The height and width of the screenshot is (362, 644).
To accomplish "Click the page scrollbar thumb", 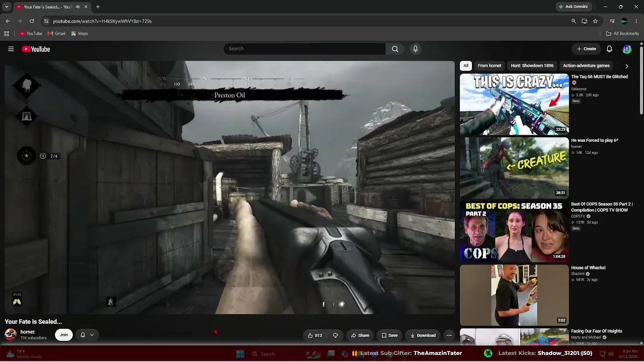I will 641,80.
